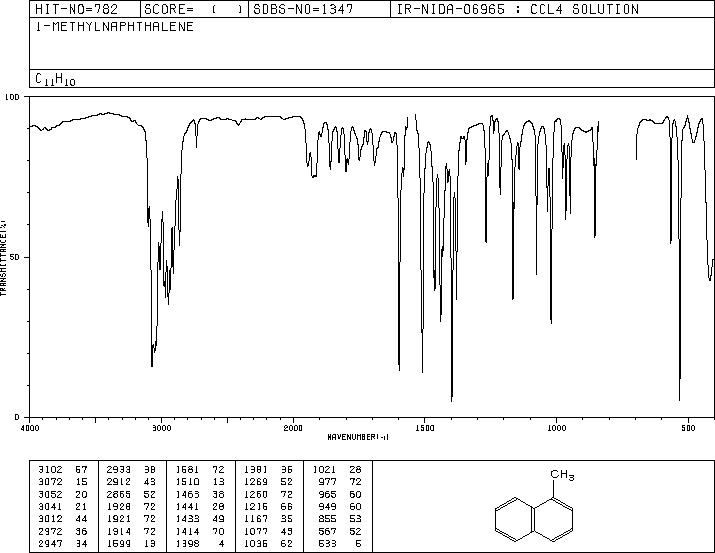This screenshot has height=553, width=715.
Task: Select the 567 peak entry in the table
Action: (340, 532)
